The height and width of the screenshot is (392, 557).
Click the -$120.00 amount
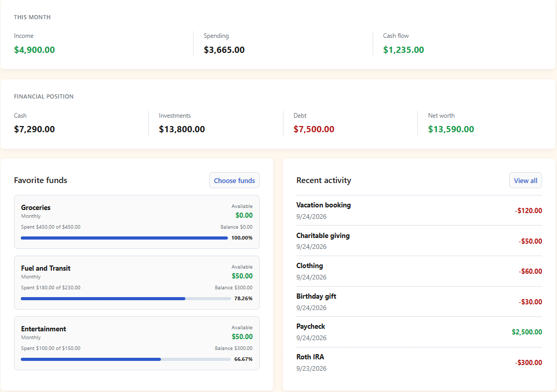(528, 211)
